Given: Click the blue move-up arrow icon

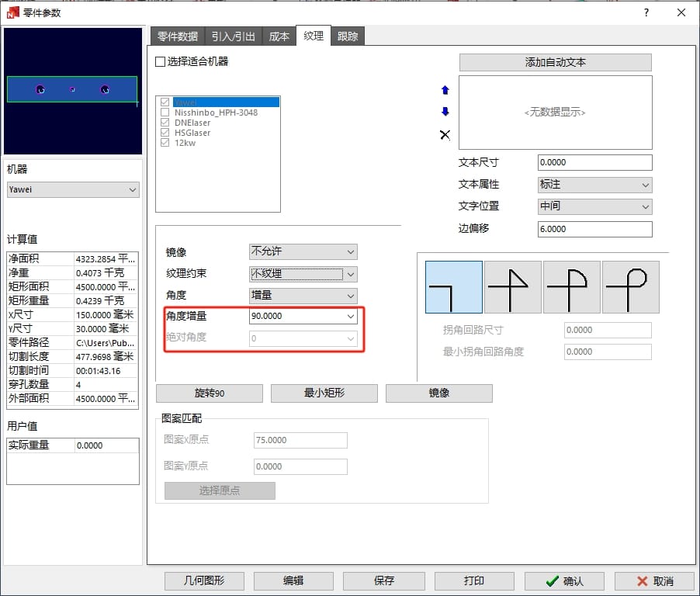Looking at the screenshot, I should click(445, 91).
